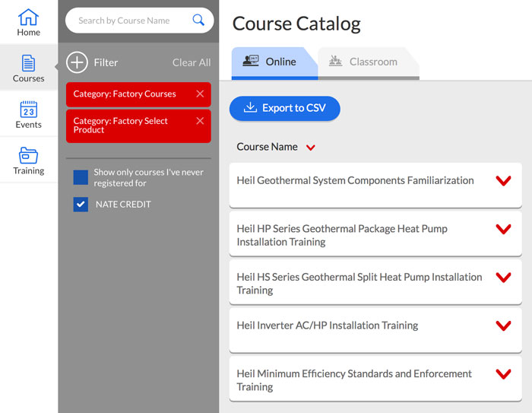Click the search magnifier icon

pos(198,20)
